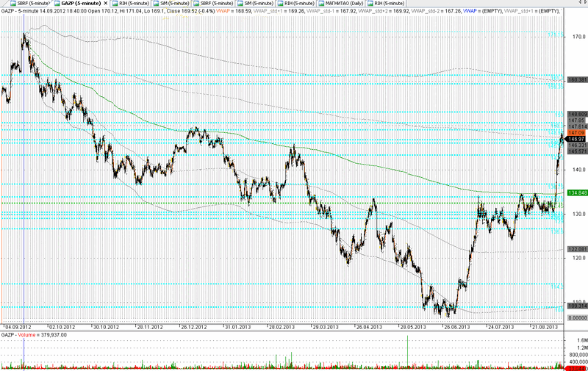This screenshot has width=588, height=371.
Task: Click the 26.04.2013 date axis label
Action: 369,327
